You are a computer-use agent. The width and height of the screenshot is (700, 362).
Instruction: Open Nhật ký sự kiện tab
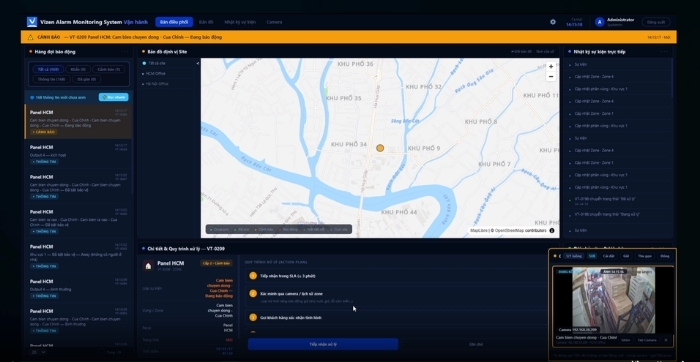240,22
